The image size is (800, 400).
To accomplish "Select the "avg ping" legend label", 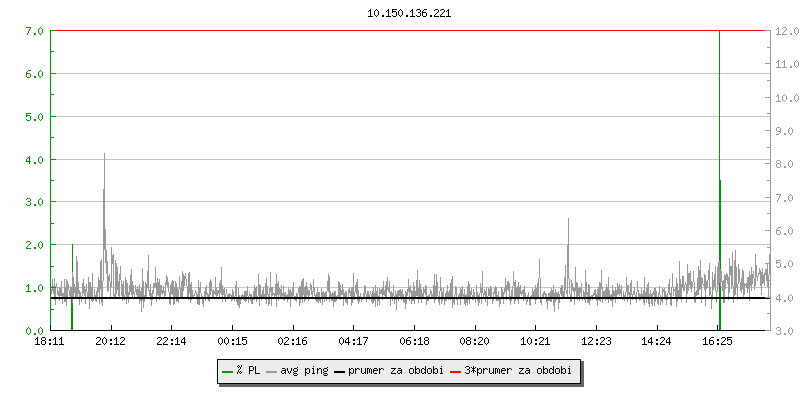I will 304,371.
